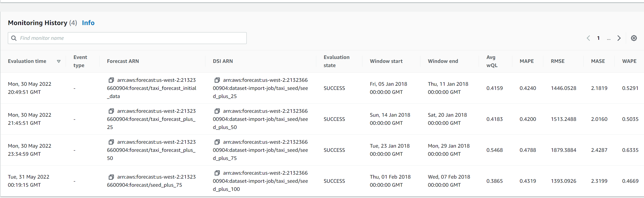Go to previous page arrow
Viewport: 644px width, 198px height.
588,38
